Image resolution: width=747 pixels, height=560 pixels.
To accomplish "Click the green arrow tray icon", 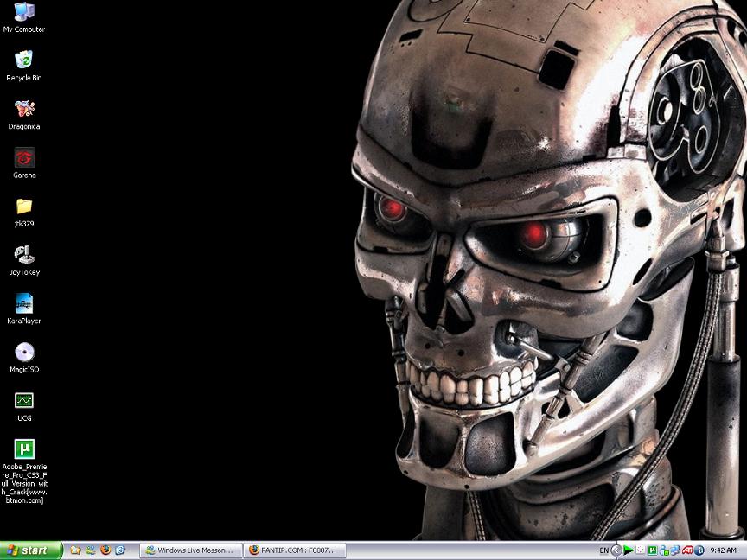I will tap(629, 550).
